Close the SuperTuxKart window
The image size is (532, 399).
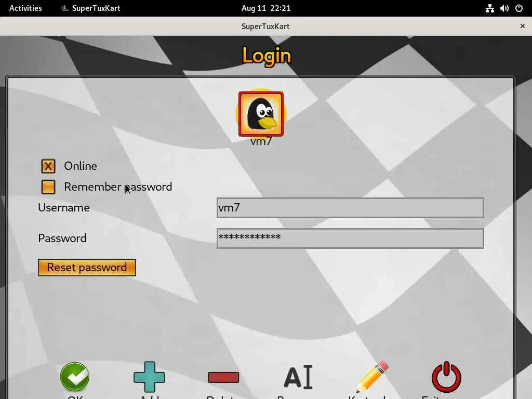click(523, 26)
